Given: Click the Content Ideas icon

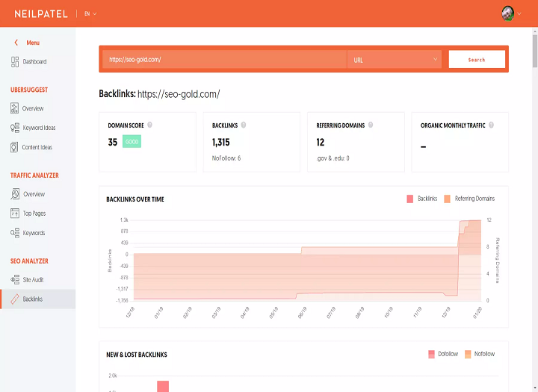Looking at the screenshot, I should coord(14,147).
